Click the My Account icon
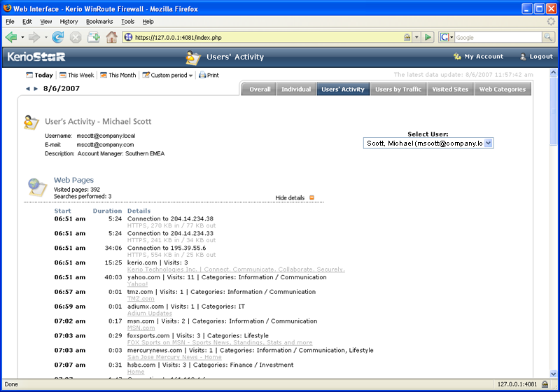Screen dimensions: 560x392 457,57
